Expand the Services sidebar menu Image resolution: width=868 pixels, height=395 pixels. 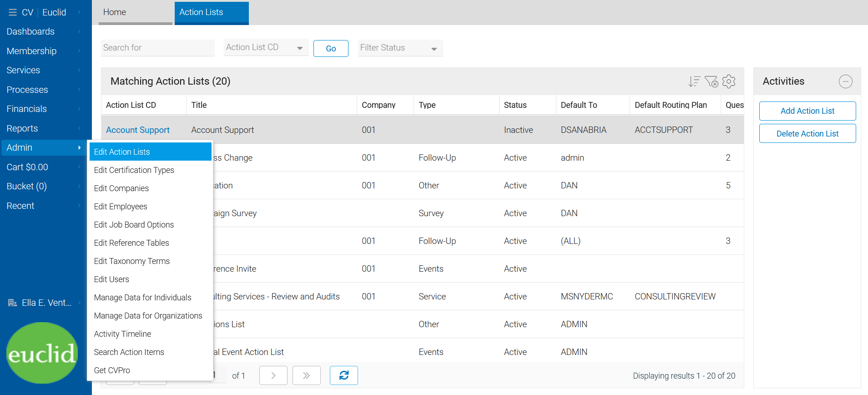tap(44, 70)
